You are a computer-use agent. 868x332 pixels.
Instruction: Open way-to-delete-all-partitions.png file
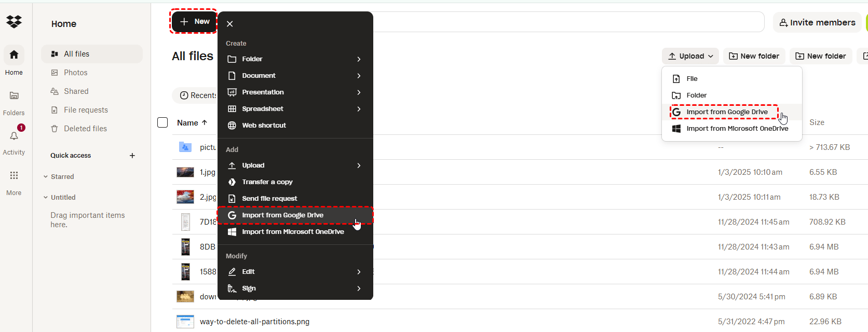[x=254, y=322]
